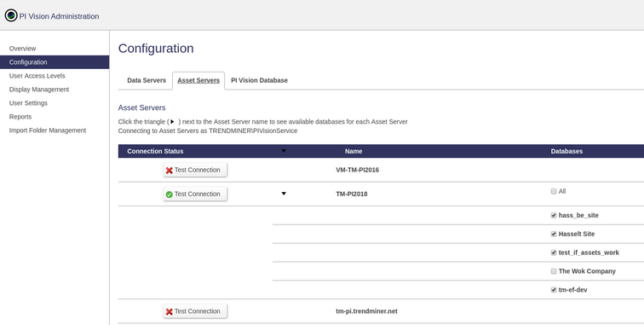Open the Reports section

point(20,117)
